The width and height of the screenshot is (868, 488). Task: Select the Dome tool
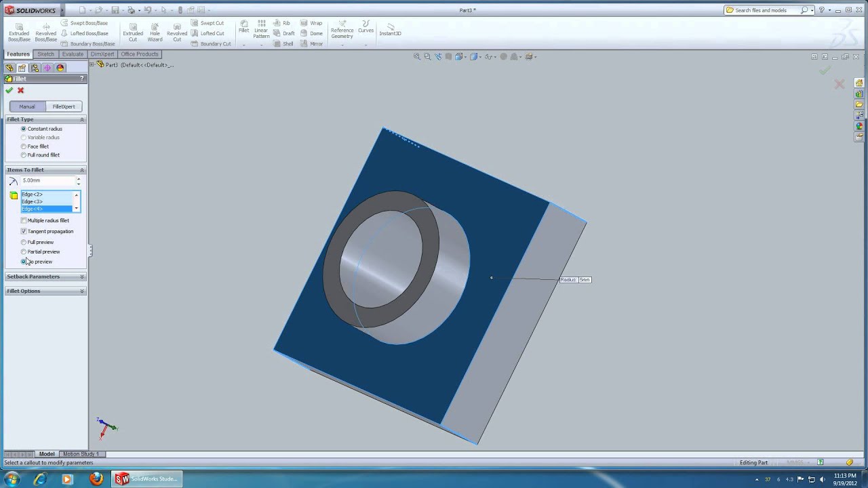point(311,33)
